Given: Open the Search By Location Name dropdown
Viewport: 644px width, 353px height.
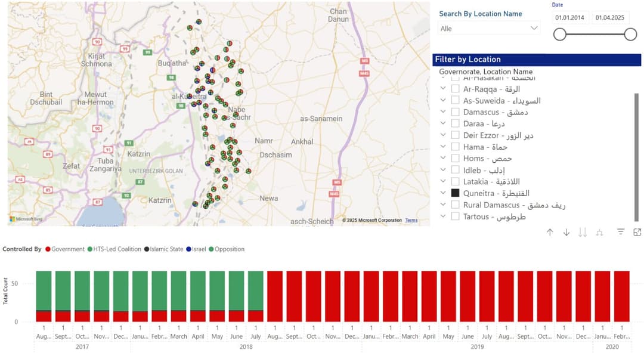Looking at the screenshot, I should pyautogui.click(x=488, y=29).
